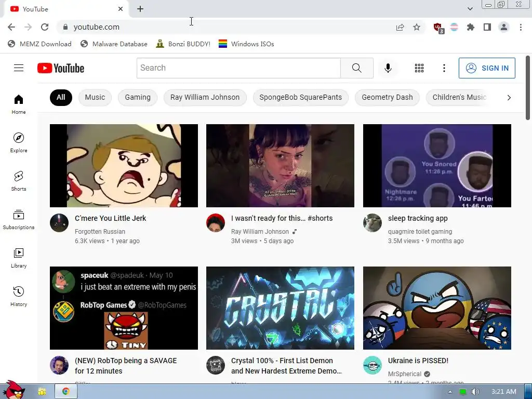Viewport: 532px width, 399px height.
Task: Click the browser back arrow
Action: point(11,27)
